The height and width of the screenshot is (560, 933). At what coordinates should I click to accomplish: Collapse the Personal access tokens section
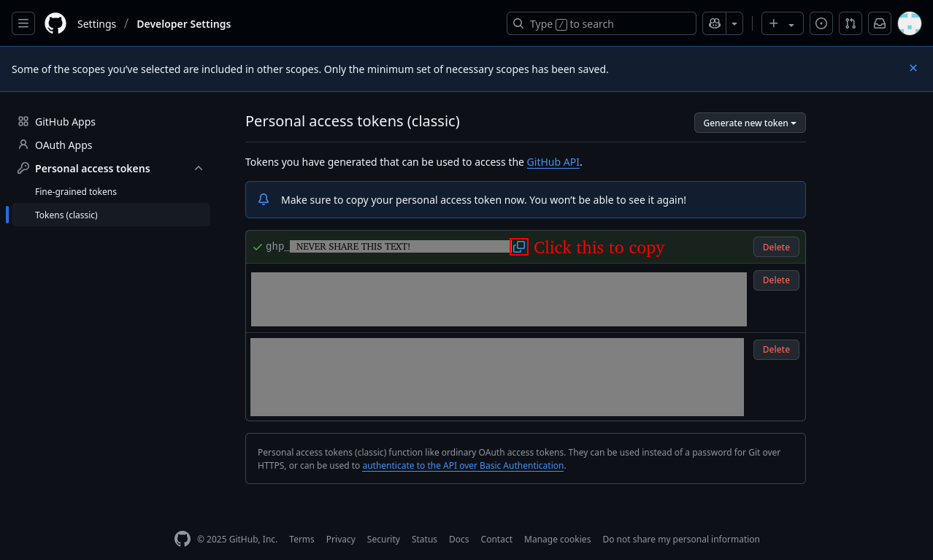(x=198, y=168)
